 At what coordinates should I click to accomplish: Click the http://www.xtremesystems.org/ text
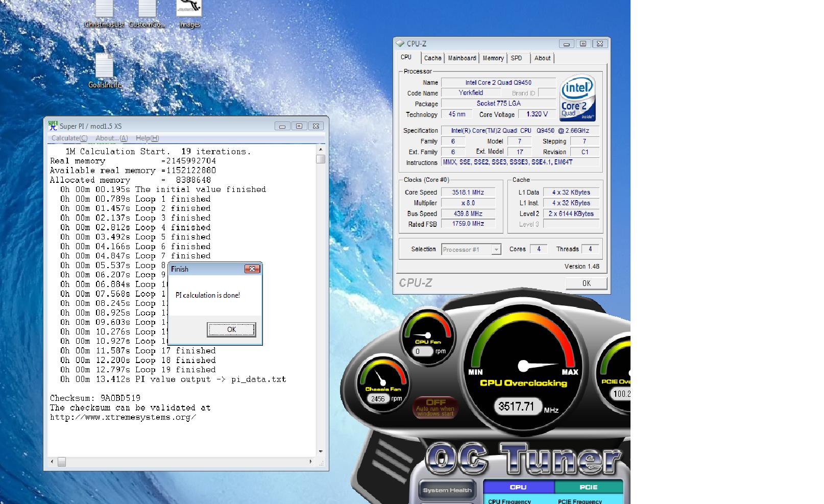click(123, 417)
